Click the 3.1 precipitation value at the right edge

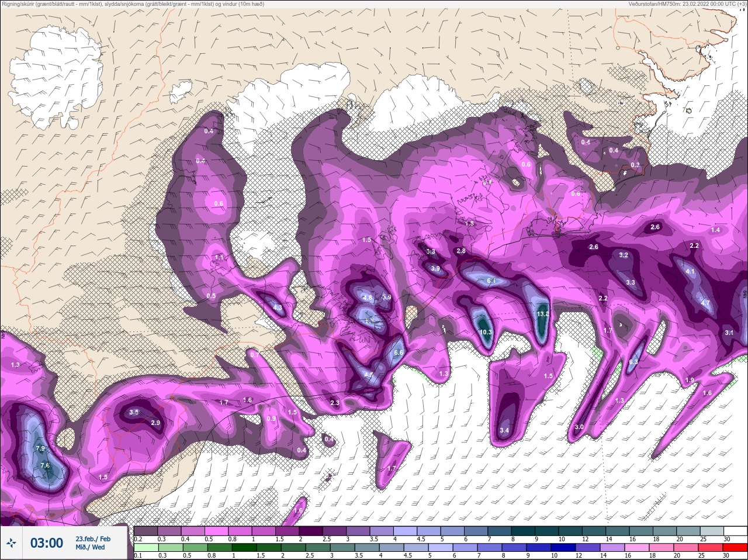pos(729,333)
